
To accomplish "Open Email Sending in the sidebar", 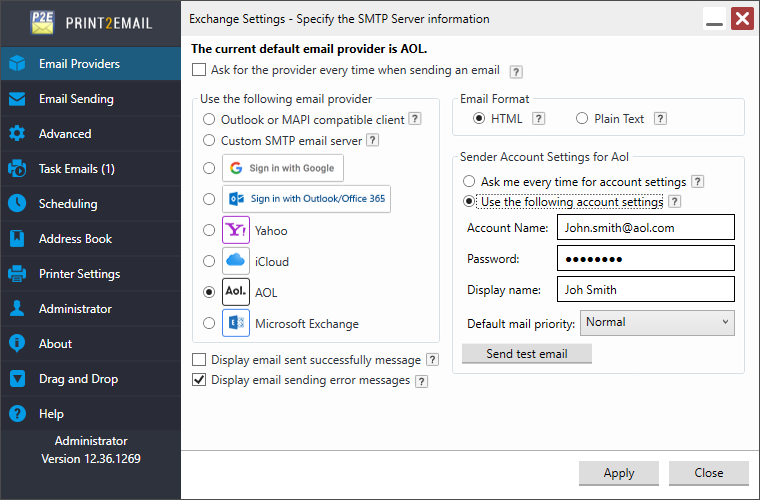I will (x=76, y=99).
